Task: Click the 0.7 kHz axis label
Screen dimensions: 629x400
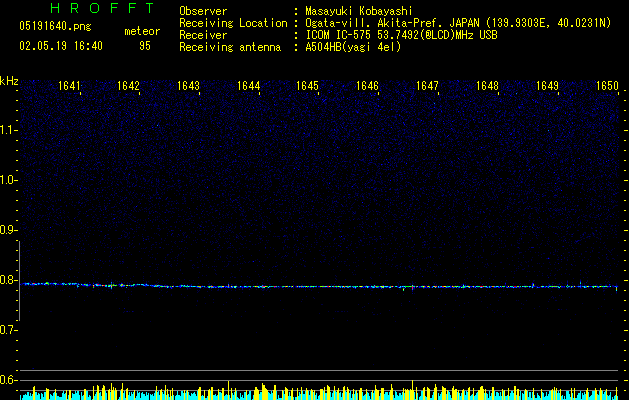Action: [8, 330]
